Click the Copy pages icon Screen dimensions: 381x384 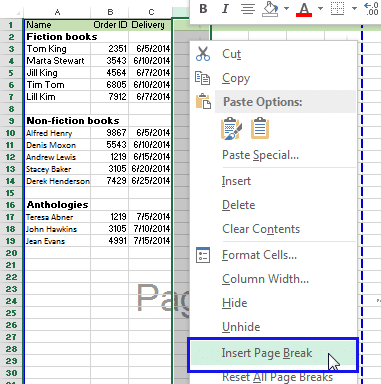click(x=202, y=78)
